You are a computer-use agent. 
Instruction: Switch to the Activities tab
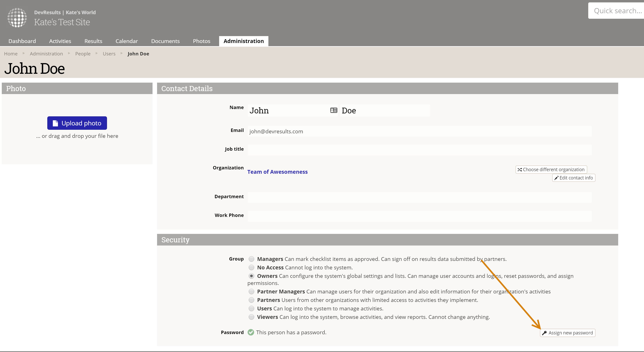click(x=60, y=41)
